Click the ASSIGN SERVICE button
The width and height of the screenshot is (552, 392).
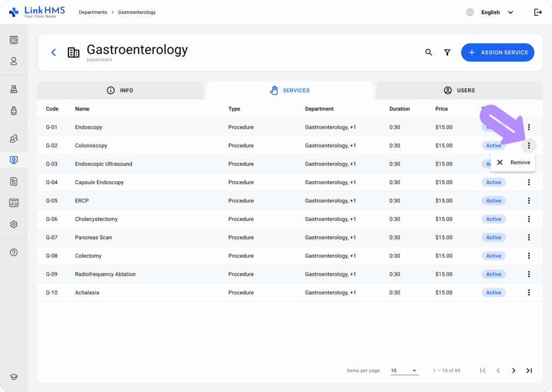point(498,52)
